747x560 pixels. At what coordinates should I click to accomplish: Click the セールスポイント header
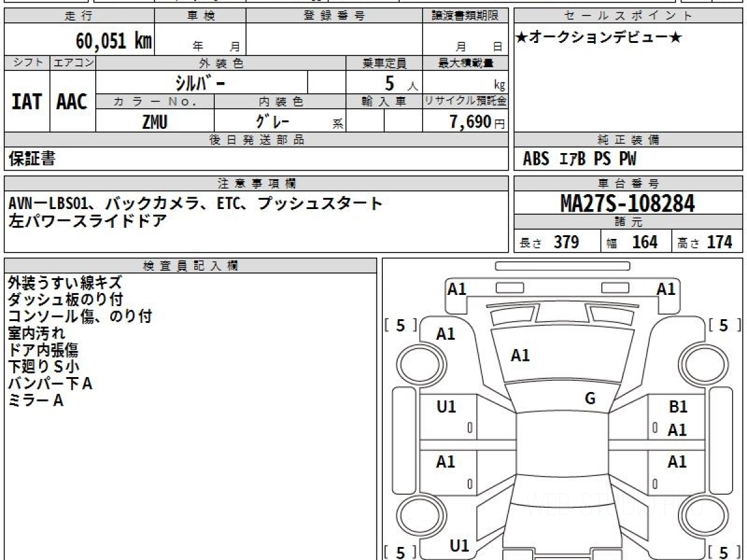(x=628, y=16)
